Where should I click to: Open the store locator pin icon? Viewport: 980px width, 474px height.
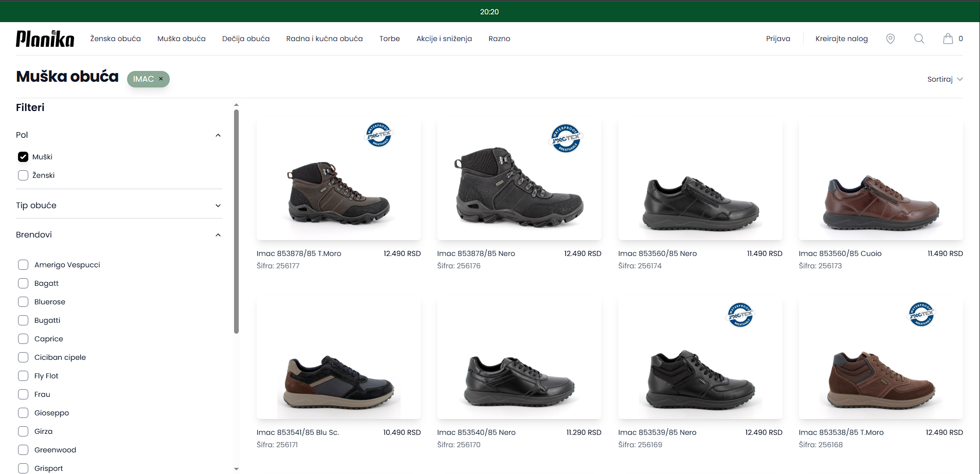(x=890, y=39)
